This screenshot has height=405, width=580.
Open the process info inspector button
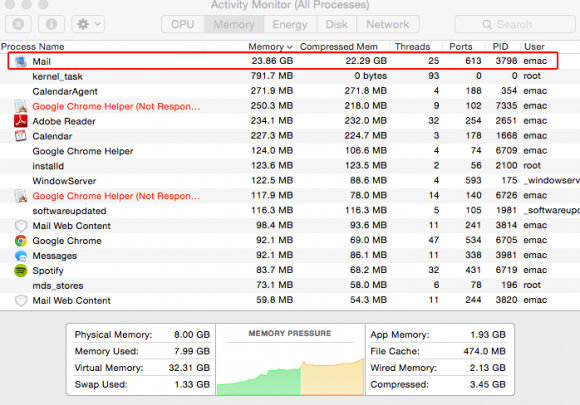tap(51, 24)
